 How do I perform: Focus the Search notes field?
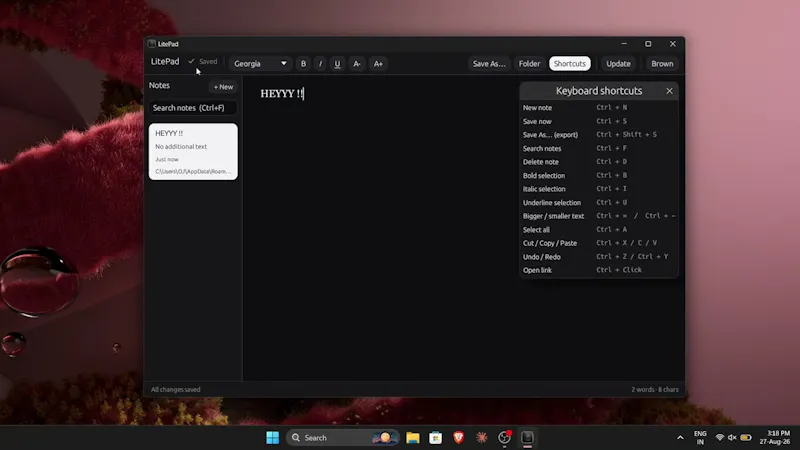point(193,108)
